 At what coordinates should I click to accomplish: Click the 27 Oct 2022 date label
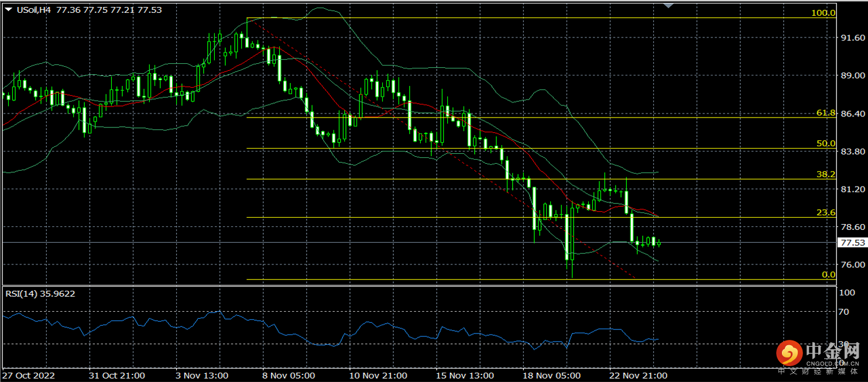click(29, 375)
